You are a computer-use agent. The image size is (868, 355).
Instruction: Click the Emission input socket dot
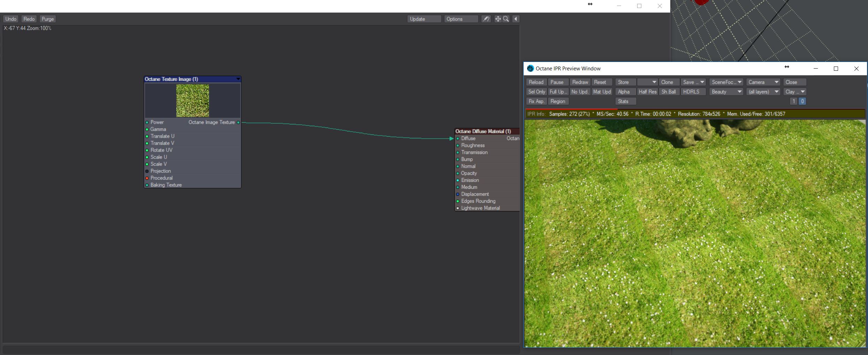click(458, 180)
